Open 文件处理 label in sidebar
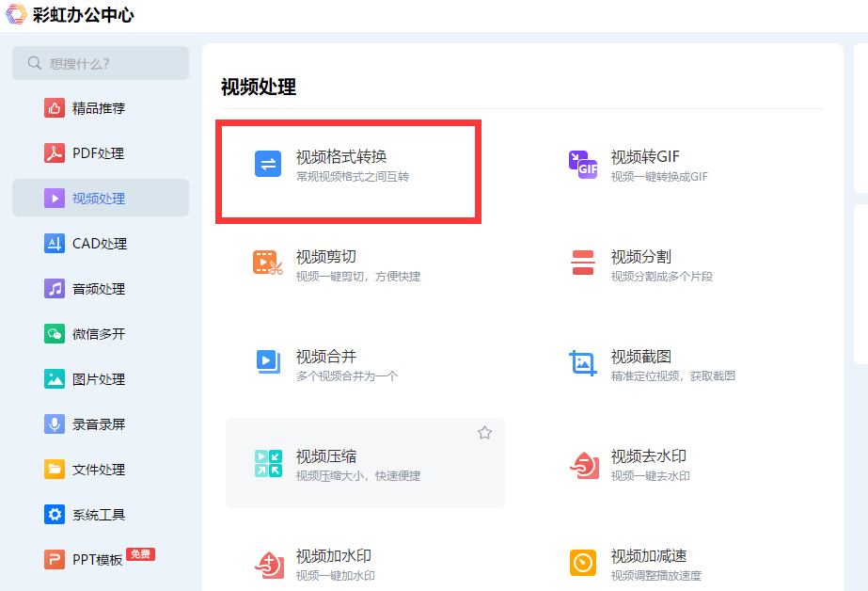The height and width of the screenshot is (591, 868). tap(99, 470)
